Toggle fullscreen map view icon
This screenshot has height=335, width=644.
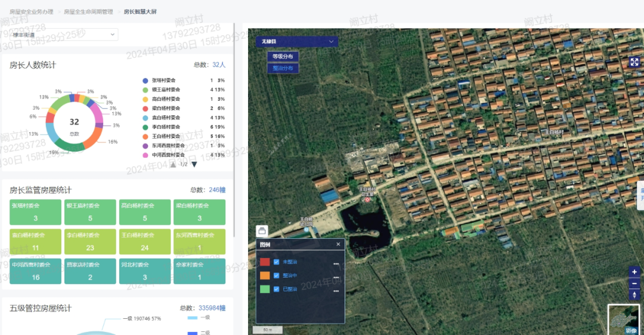pos(634,62)
